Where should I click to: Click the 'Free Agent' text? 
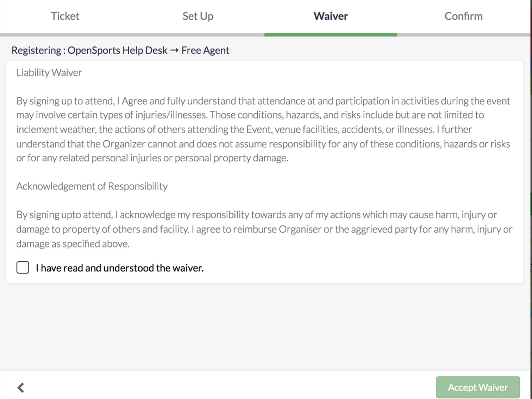pyautogui.click(x=205, y=50)
